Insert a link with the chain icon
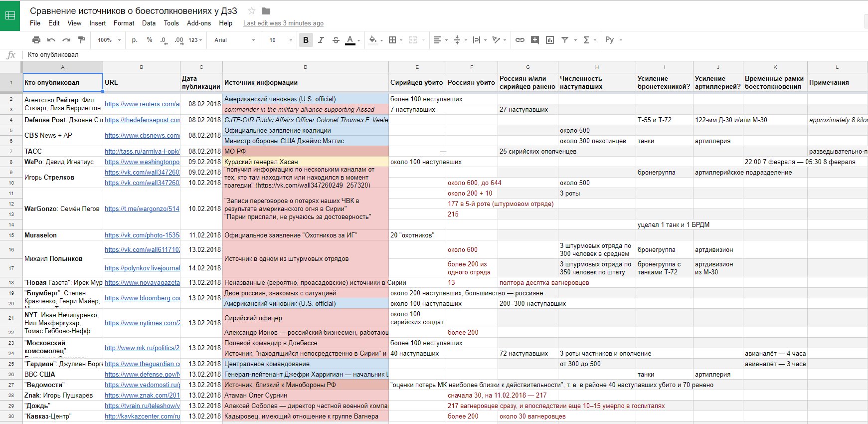868x424 pixels. pyautogui.click(x=520, y=40)
